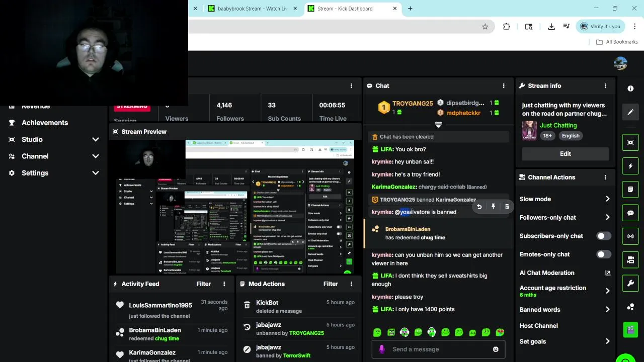The image size is (644, 362).
Task: Delete krymke's yosalvatore is banned message
Action: click(x=507, y=207)
